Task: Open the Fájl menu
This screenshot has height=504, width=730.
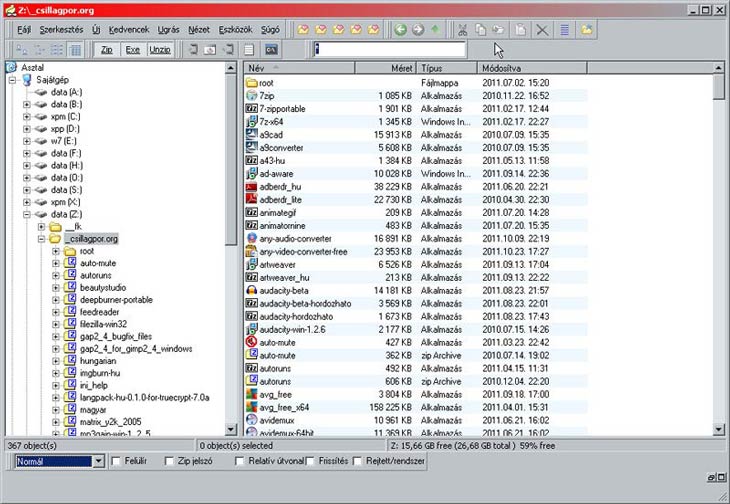Action: [24, 30]
